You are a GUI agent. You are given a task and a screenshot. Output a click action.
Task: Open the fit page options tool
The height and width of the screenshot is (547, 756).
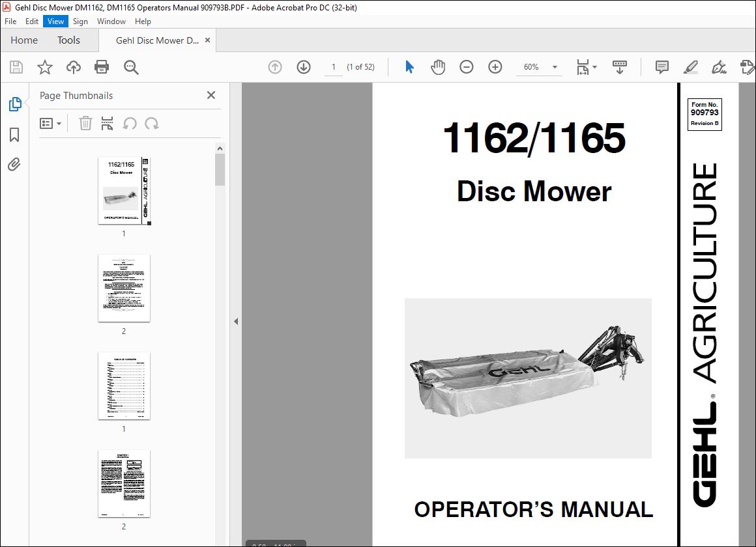click(586, 67)
